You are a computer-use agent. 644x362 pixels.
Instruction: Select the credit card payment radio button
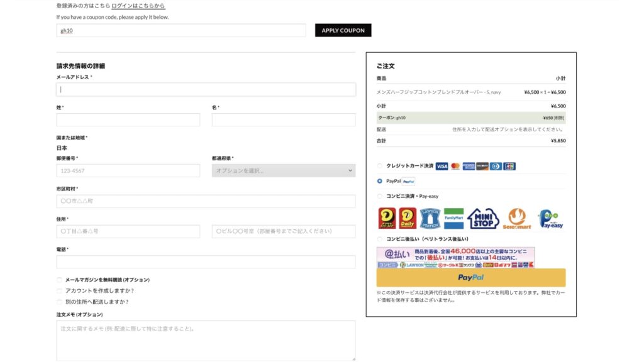point(379,166)
